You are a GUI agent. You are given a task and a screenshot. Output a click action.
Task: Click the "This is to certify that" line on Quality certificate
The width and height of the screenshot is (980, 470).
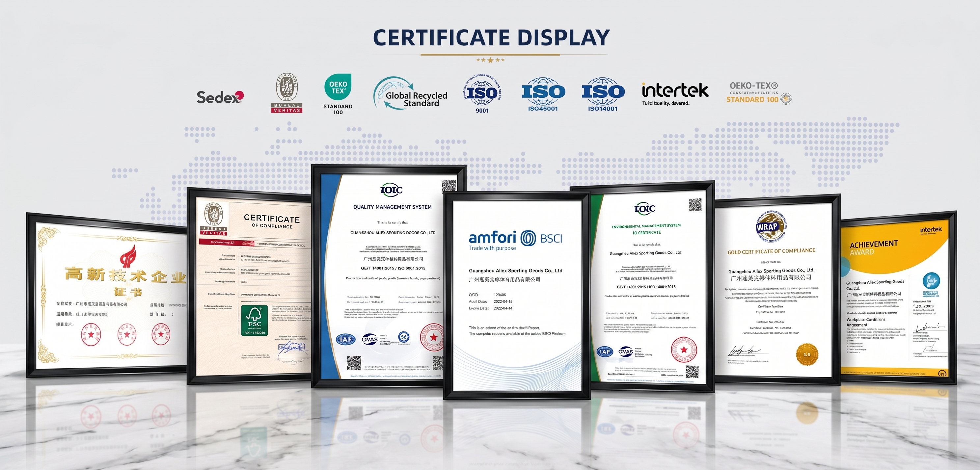[393, 222]
